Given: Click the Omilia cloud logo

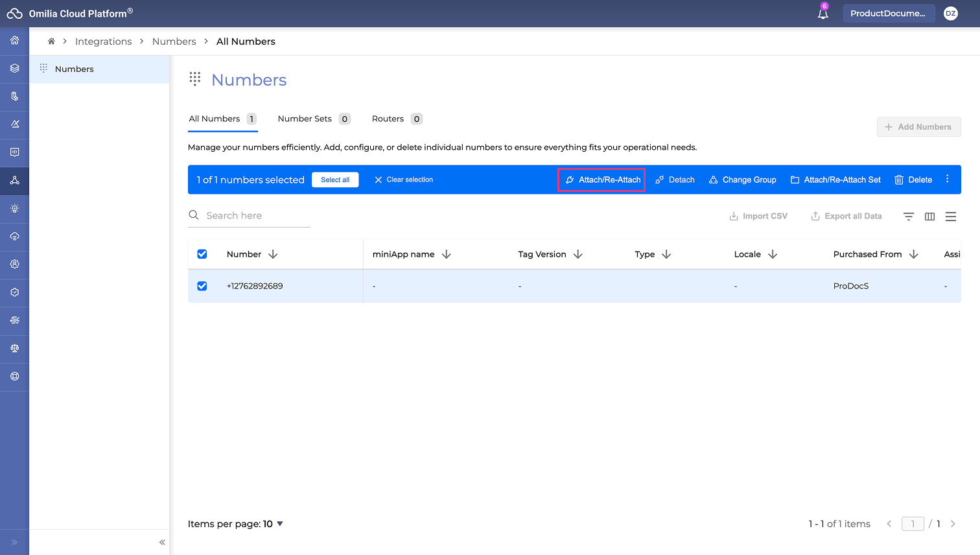Looking at the screenshot, I should 14,13.
